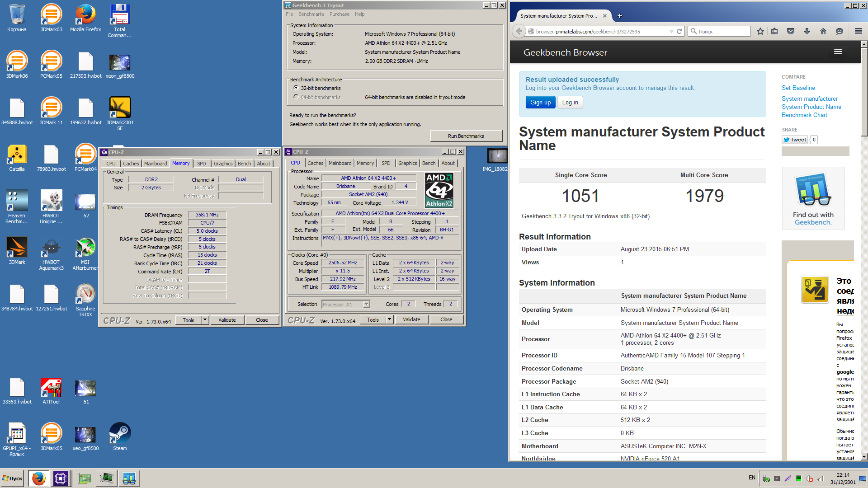
Task: Open the Tools dropdown arrow in right CPU-Z
Action: click(389, 319)
